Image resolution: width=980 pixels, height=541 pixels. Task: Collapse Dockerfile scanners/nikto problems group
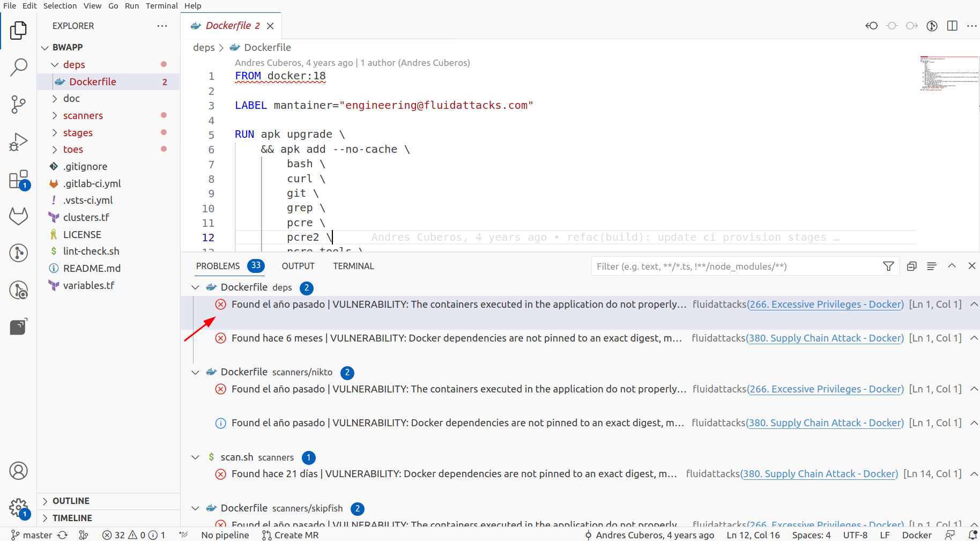pyautogui.click(x=195, y=372)
